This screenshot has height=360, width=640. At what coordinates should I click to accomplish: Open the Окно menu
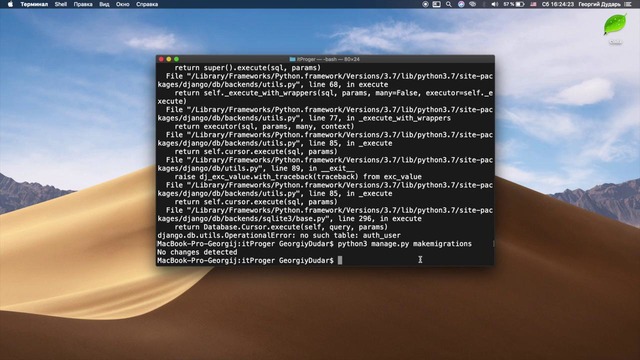coord(122,4)
